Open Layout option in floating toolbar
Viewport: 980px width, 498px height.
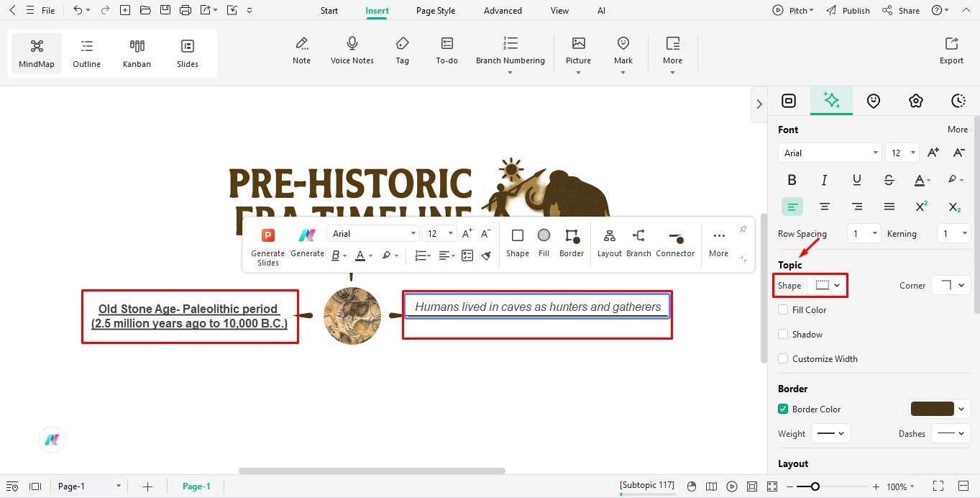[x=610, y=243]
